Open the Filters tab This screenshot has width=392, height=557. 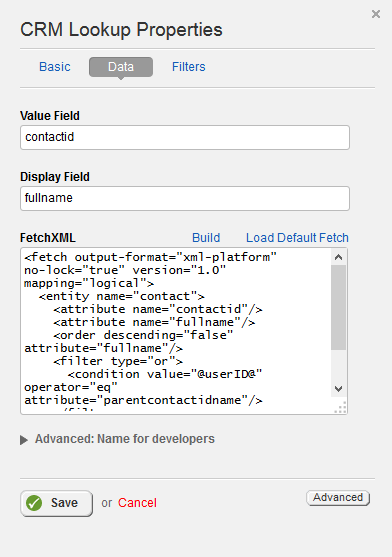point(189,67)
